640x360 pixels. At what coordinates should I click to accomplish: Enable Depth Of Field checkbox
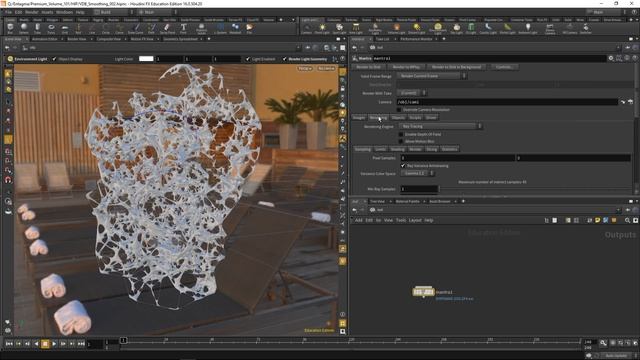coord(401,134)
